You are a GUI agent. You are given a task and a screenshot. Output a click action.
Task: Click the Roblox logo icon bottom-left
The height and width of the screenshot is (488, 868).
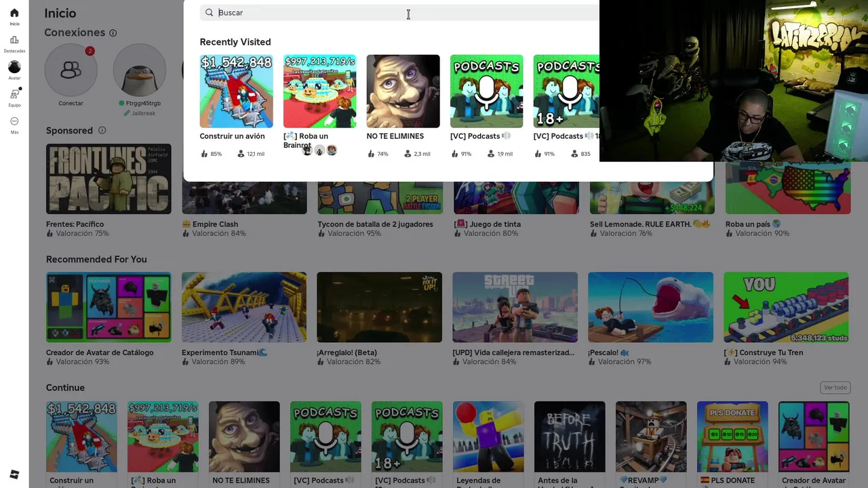(14, 474)
